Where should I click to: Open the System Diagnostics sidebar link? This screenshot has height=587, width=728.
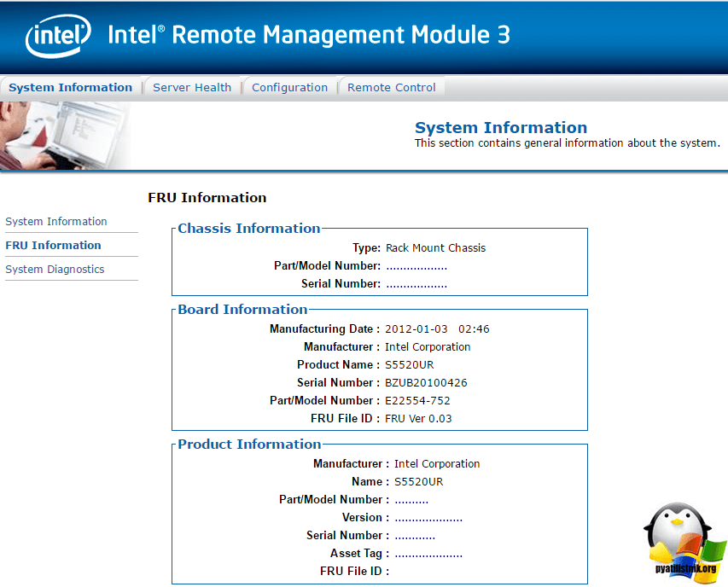click(x=55, y=269)
